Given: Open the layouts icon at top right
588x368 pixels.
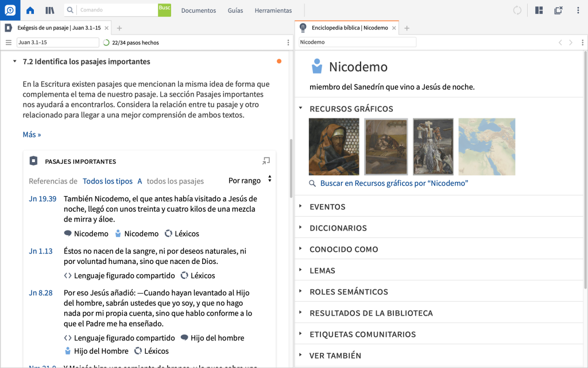Looking at the screenshot, I should (539, 10).
